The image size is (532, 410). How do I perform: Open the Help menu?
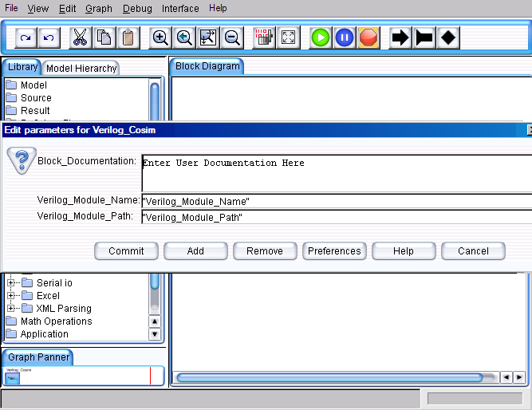coord(218,8)
